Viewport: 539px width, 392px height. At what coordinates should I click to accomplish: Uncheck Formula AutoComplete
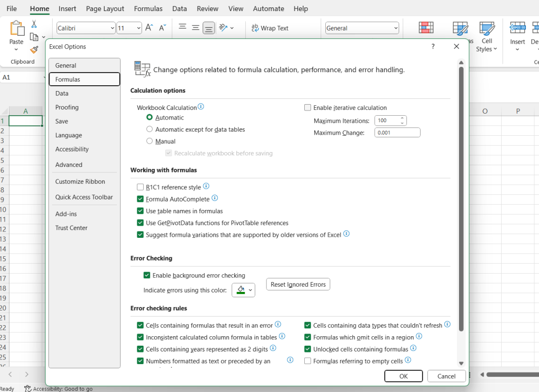coord(140,199)
